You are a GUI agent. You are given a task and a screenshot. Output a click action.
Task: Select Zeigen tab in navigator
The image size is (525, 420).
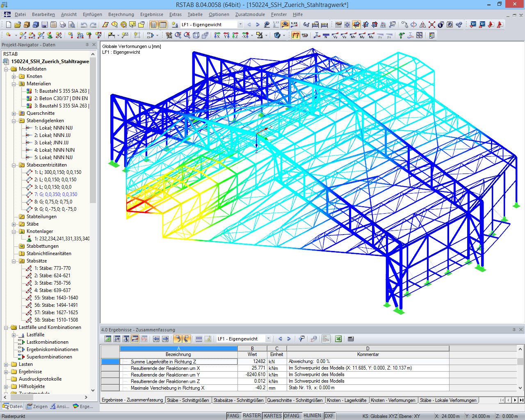(37, 406)
